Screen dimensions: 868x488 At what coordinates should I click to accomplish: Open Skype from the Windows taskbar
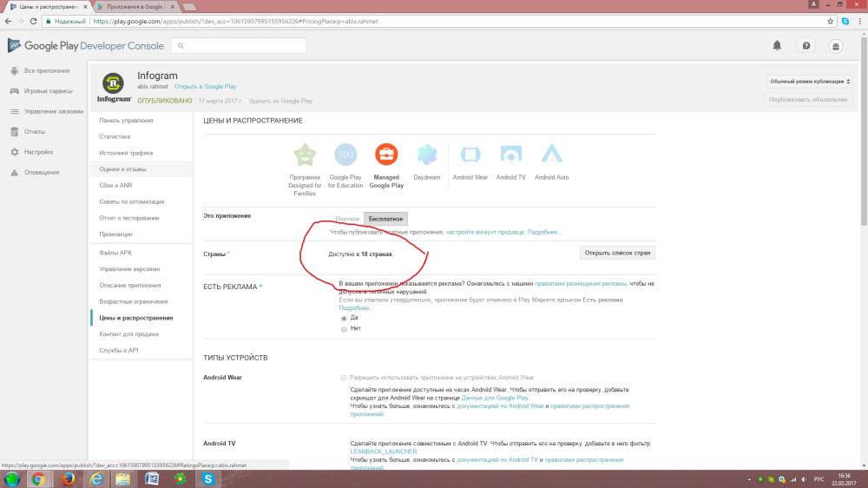[208, 478]
